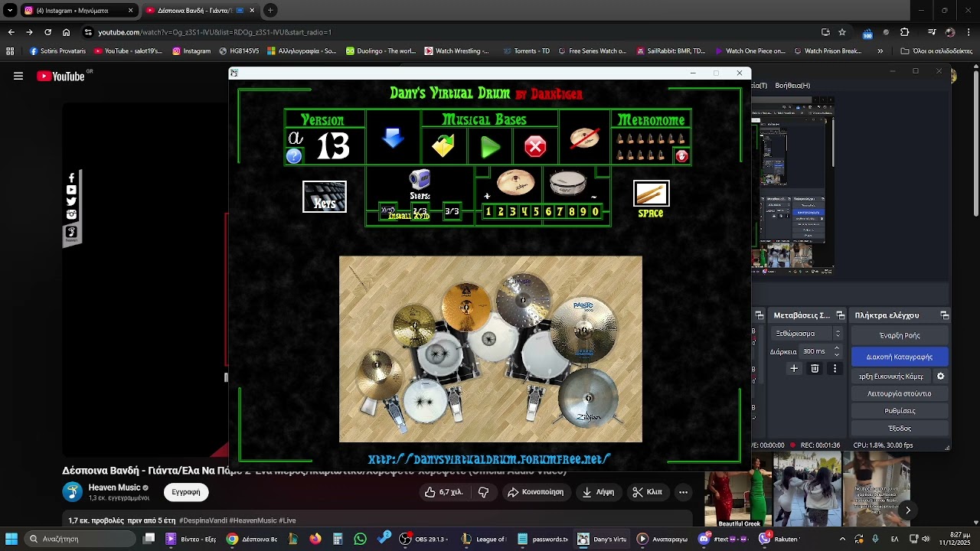Select the 3/3 step box
The image size is (980, 551).
coord(452,211)
